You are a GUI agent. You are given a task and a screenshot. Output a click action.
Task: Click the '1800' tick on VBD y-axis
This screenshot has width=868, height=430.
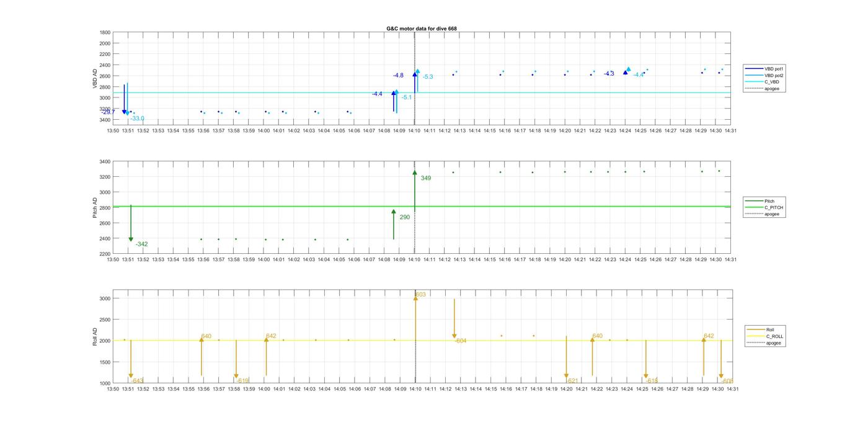tap(105, 32)
